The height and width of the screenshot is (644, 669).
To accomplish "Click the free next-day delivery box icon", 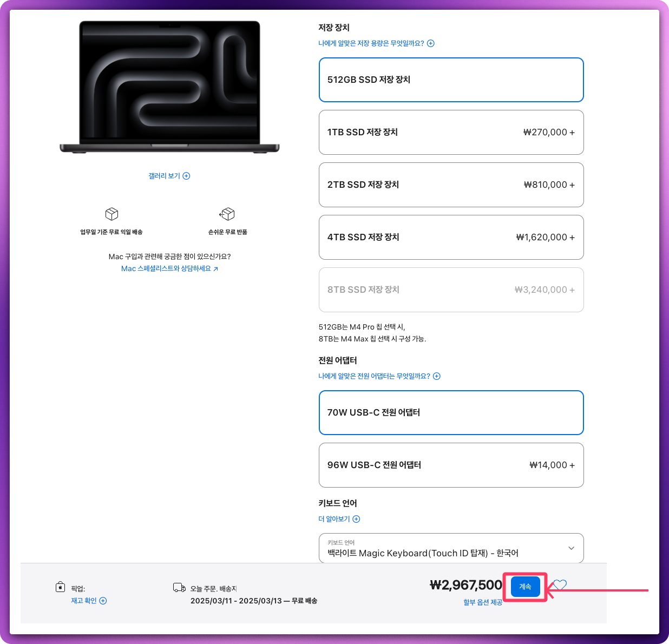I will click(111, 214).
